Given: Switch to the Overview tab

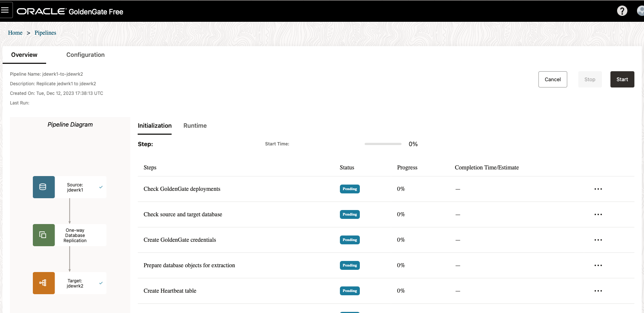Looking at the screenshot, I should (x=24, y=55).
